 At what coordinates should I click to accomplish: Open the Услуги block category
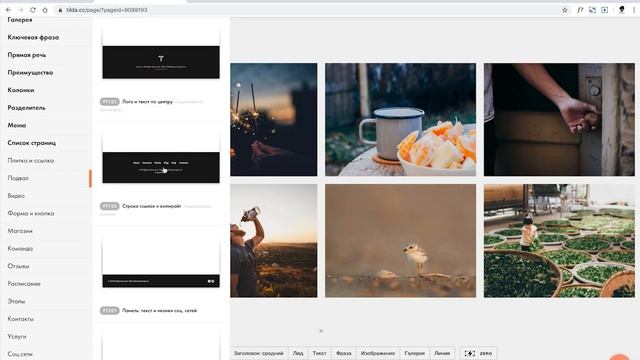tap(17, 336)
